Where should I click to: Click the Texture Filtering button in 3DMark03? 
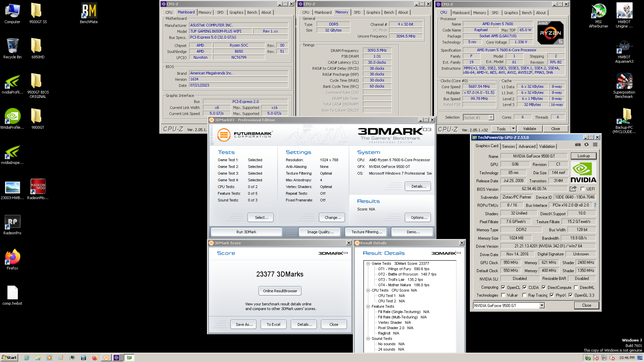[x=367, y=232]
